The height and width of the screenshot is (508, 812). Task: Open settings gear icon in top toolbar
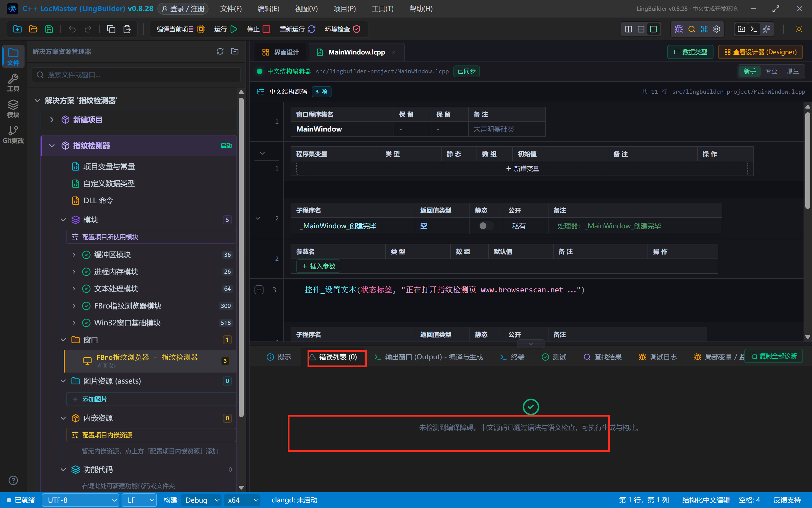point(717,29)
